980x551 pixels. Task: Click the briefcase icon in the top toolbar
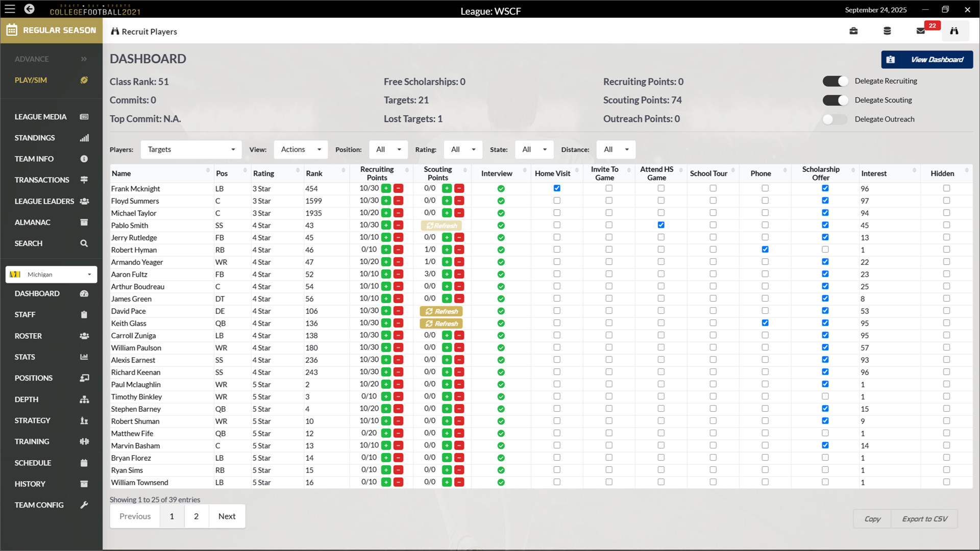coord(853,31)
